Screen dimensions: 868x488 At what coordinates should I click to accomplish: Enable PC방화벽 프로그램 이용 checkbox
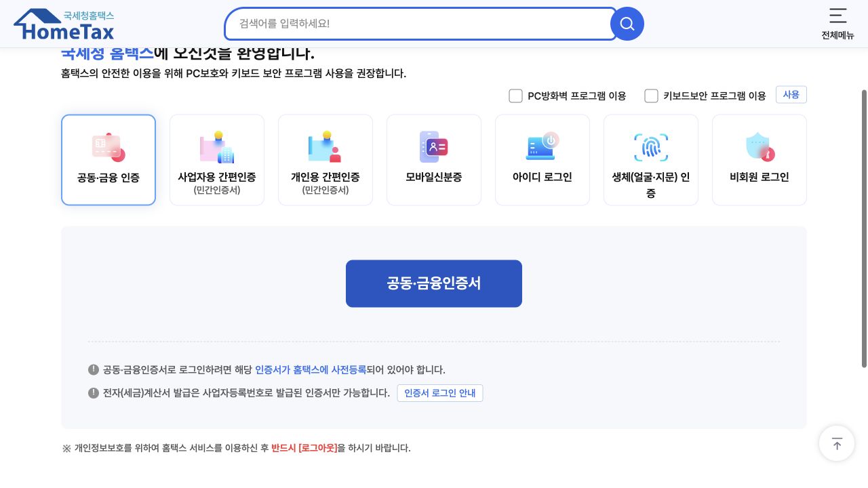tap(515, 96)
